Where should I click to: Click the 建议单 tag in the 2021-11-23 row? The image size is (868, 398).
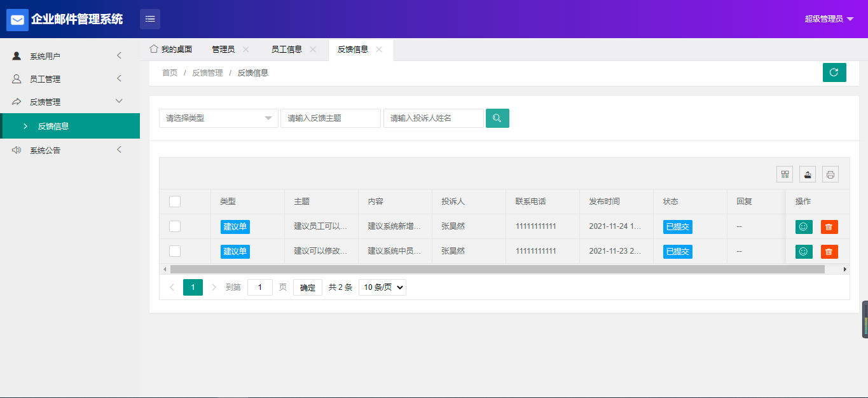point(235,252)
